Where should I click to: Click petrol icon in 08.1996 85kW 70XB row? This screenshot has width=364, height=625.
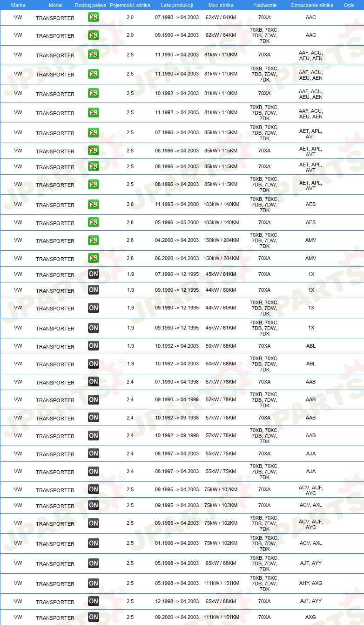pyautogui.click(x=93, y=184)
